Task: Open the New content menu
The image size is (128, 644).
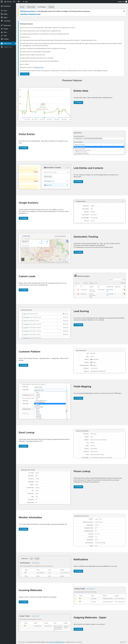Action: pos(25,2)
